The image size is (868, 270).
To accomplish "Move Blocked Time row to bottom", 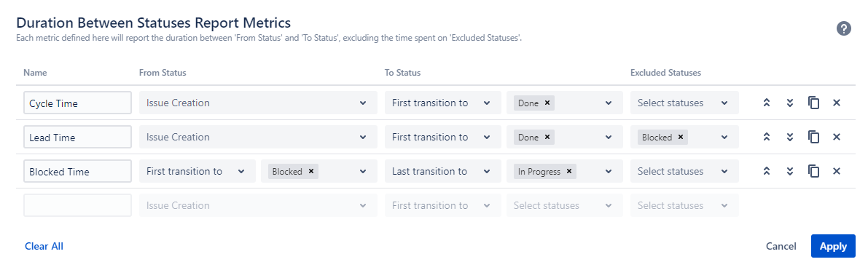I will [x=790, y=172].
